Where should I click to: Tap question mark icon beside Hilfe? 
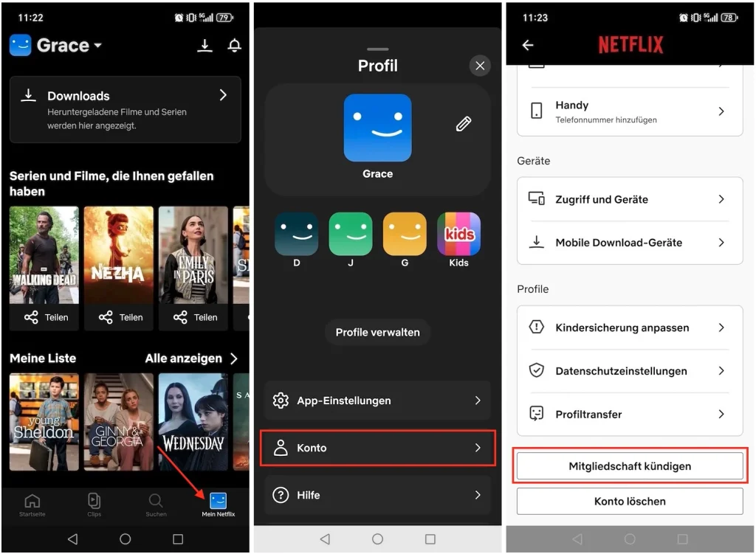pyautogui.click(x=281, y=495)
